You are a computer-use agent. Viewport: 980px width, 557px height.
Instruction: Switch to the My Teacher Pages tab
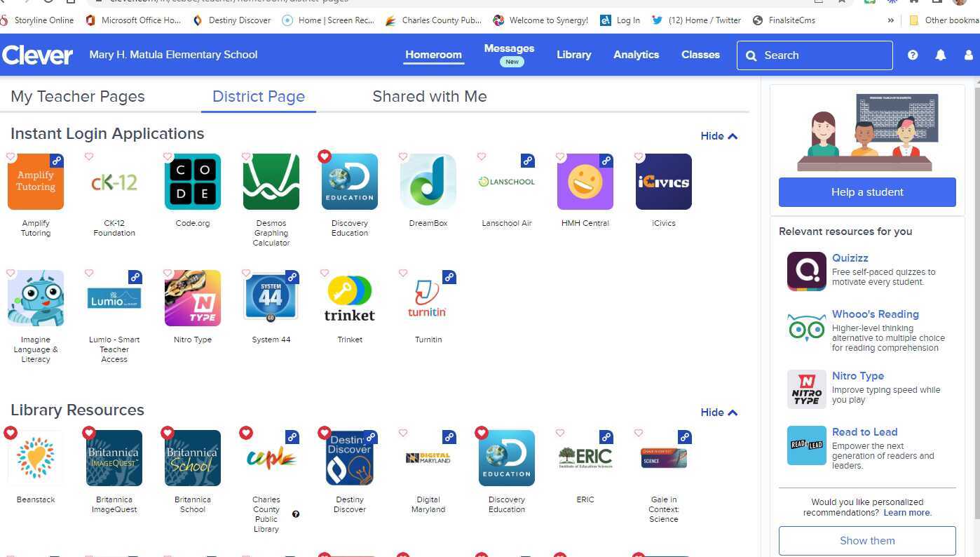[78, 97]
